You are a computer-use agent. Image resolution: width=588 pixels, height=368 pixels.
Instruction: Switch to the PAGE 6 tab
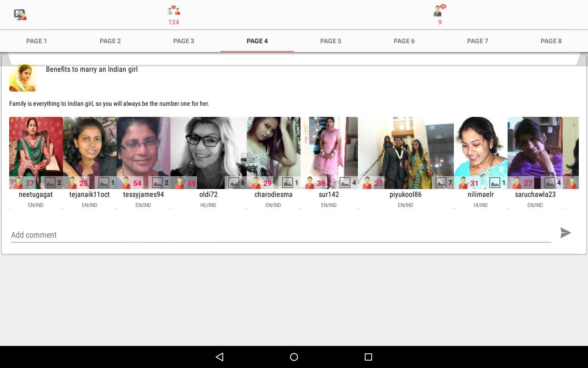click(x=404, y=41)
